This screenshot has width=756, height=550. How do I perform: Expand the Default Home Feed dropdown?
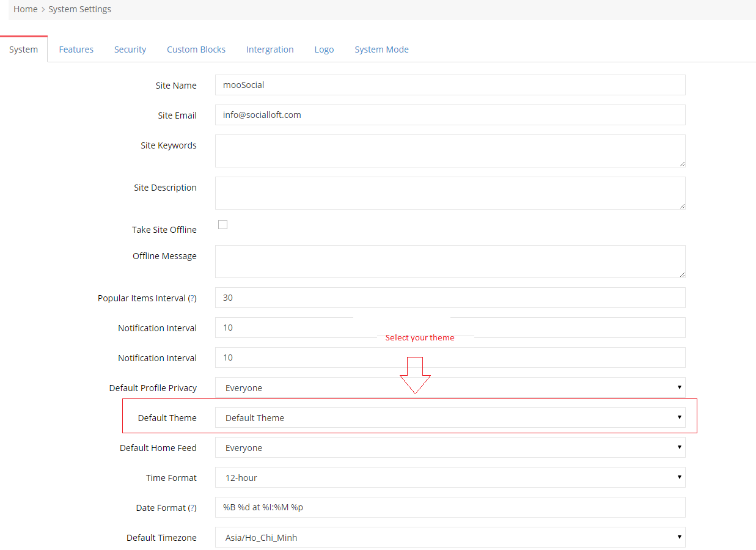450,448
